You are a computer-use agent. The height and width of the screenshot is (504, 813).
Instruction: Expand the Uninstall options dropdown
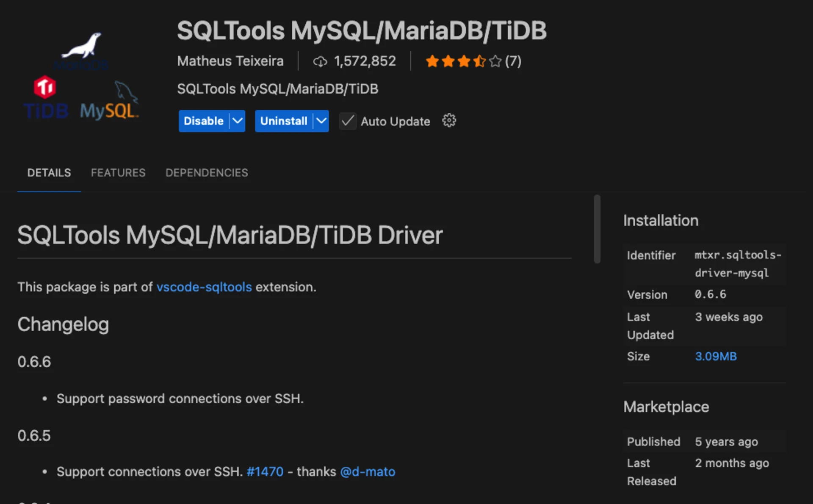click(321, 121)
